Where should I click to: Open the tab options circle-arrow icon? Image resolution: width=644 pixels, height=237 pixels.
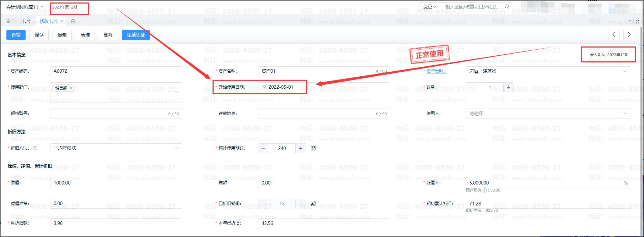pos(73,21)
